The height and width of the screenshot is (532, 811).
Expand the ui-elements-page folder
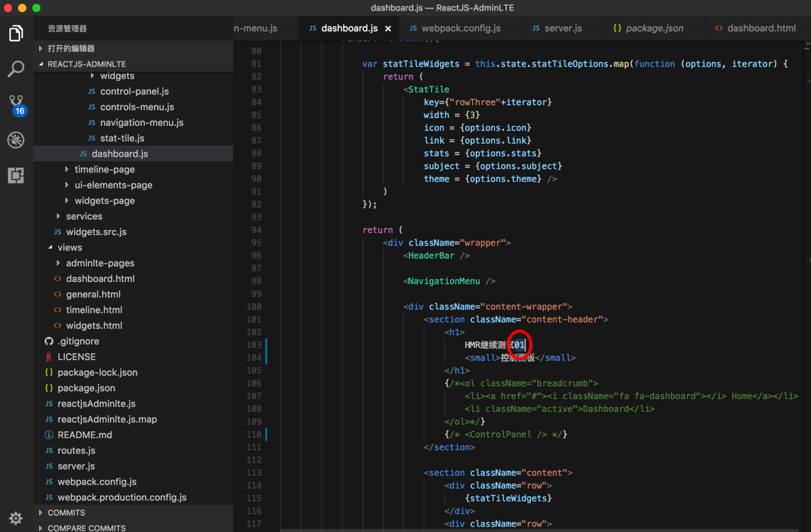coord(113,185)
